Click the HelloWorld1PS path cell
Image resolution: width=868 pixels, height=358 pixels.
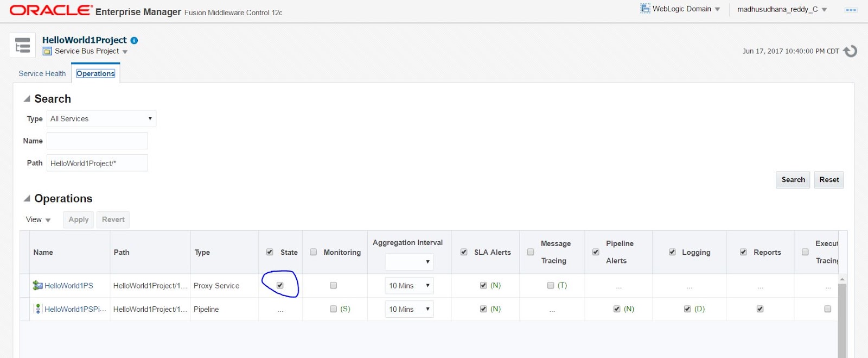(150, 286)
